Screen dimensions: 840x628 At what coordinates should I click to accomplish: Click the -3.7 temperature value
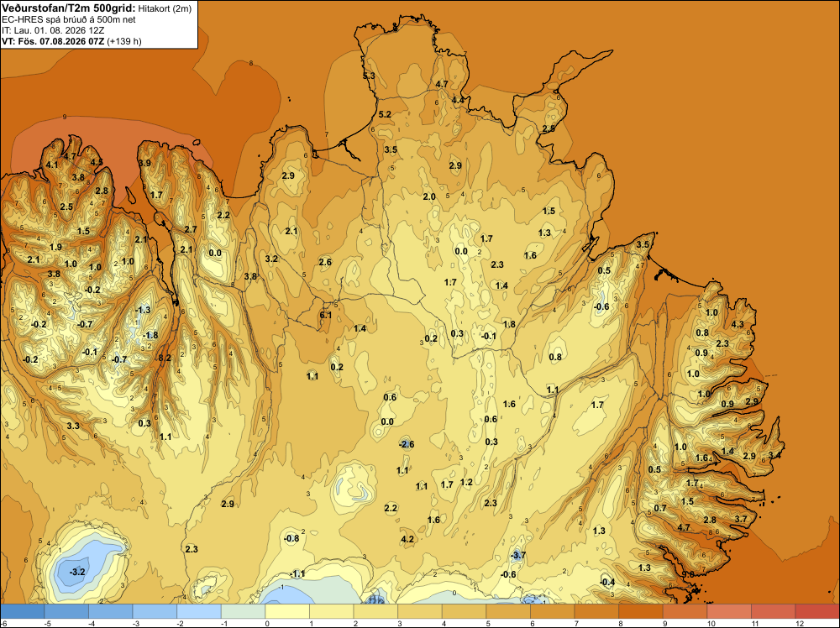518,556
